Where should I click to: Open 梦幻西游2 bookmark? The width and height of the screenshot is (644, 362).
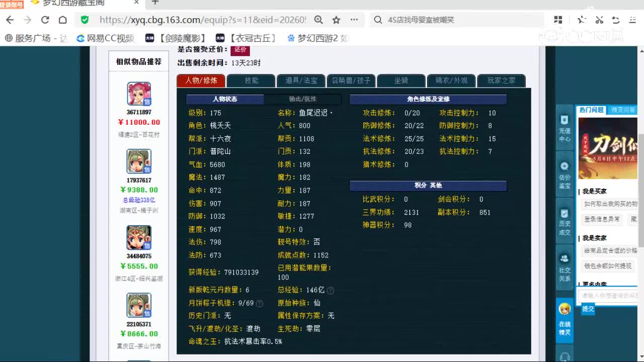tap(318, 38)
